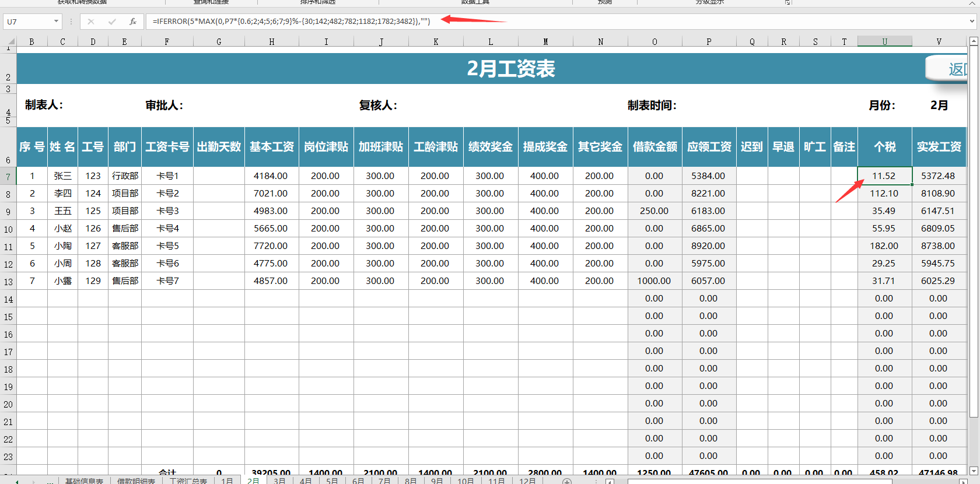Image resolution: width=980 pixels, height=484 pixels.
Task: Select base salary cell 7021.00
Action: click(272, 194)
